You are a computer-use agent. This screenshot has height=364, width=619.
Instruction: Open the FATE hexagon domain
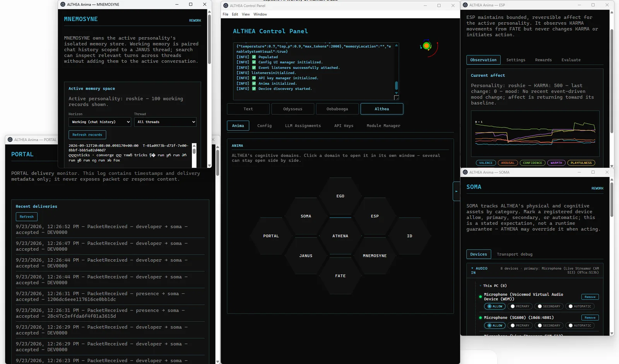point(340,276)
